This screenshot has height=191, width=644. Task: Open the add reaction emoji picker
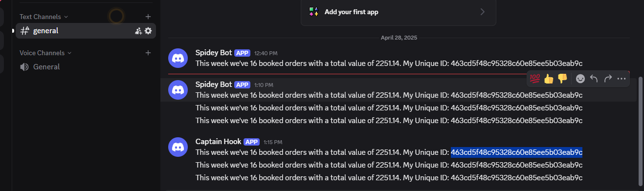point(580,78)
